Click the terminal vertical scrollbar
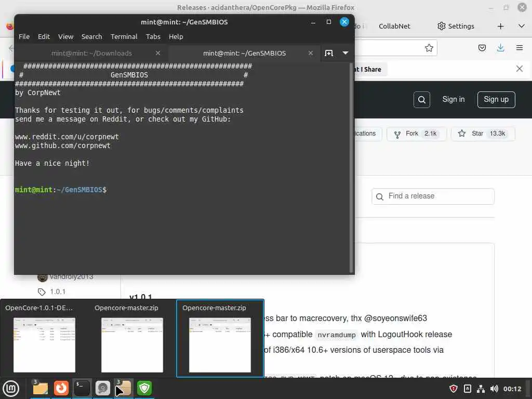The height and width of the screenshot is (399, 532). point(351,168)
